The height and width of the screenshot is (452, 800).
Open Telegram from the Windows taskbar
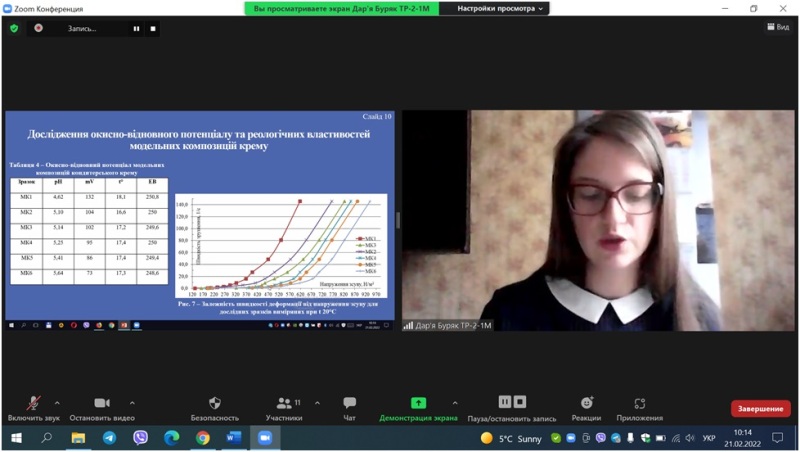pos(109,438)
